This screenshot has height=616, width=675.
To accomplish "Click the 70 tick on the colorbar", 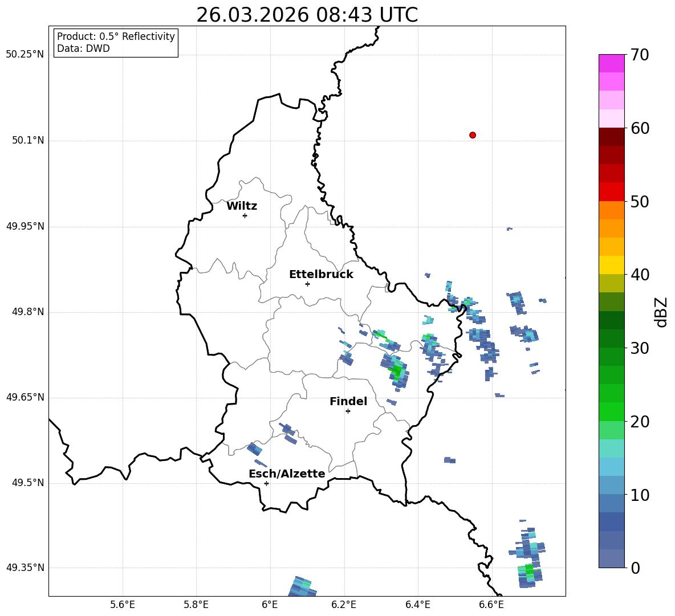I will 640,55.
